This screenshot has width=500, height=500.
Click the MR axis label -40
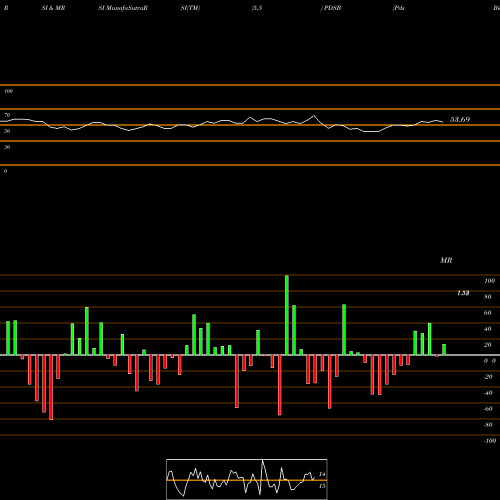(x=488, y=393)
